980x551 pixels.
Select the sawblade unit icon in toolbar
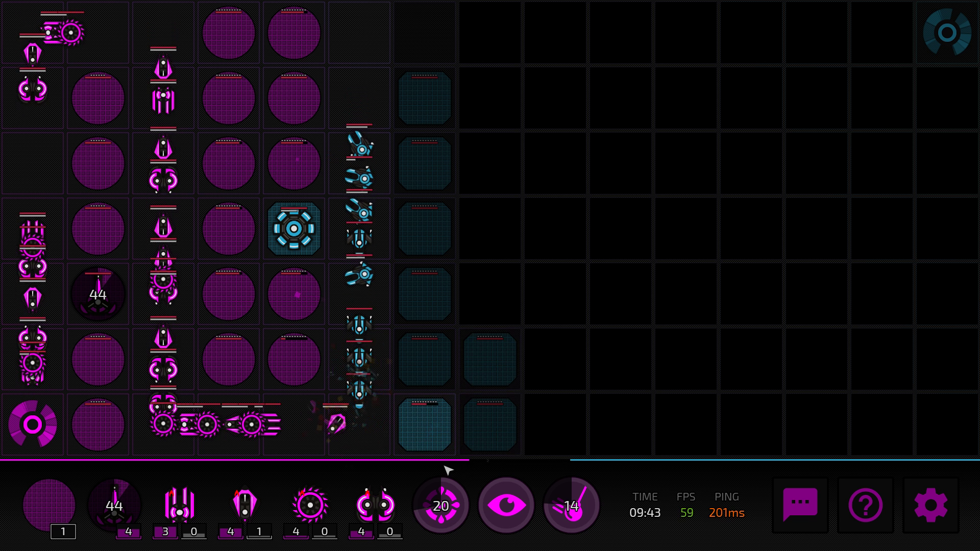[x=310, y=505]
